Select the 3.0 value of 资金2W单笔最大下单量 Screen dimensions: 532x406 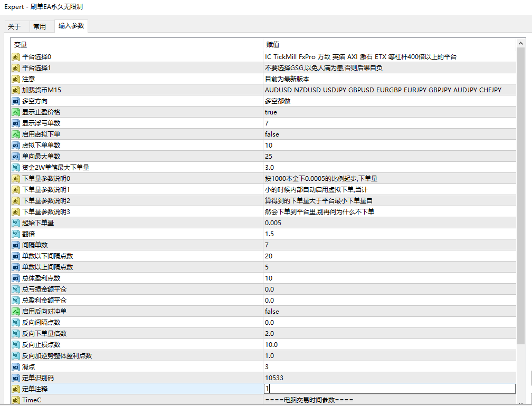[x=269, y=168]
